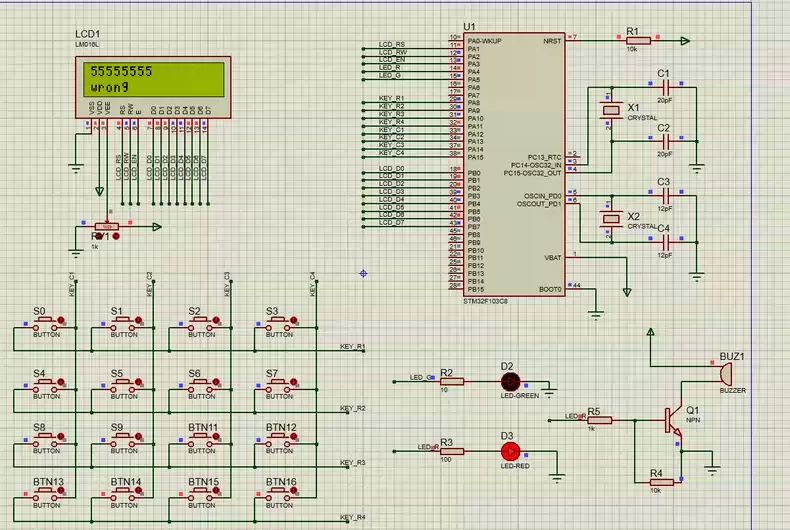Click the KEY_R1 net label on the keypad

[353, 347]
